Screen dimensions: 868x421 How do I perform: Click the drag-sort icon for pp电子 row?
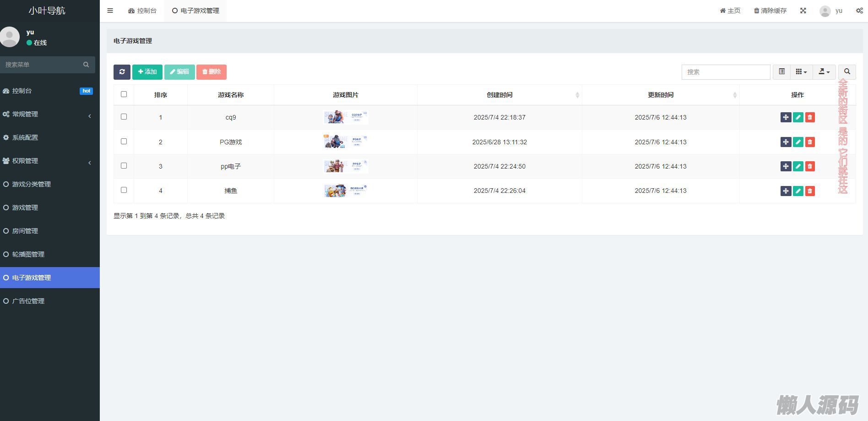click(x=786, y=166)
